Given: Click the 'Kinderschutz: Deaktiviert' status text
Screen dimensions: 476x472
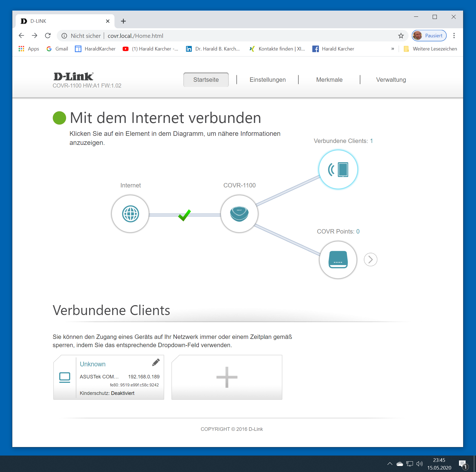Looking at the screenshot, I should pyautogui.click(x=107, y=393).
